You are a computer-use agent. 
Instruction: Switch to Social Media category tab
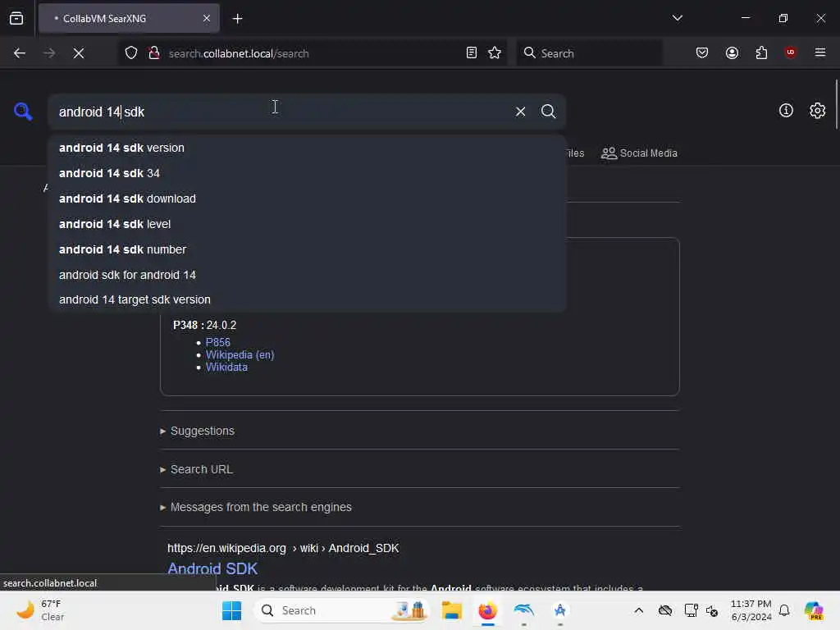pyautogui.click(x=639, y=153)
